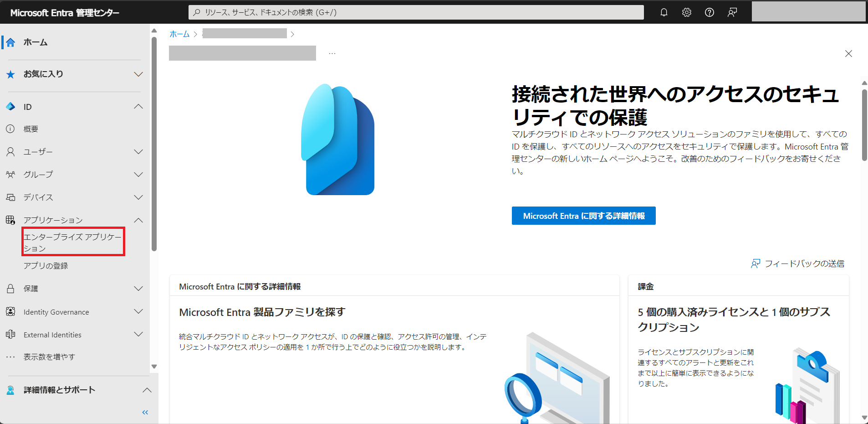
Task: Click the Microsoft Entra logo image
Action: click(x=338, y=140)
